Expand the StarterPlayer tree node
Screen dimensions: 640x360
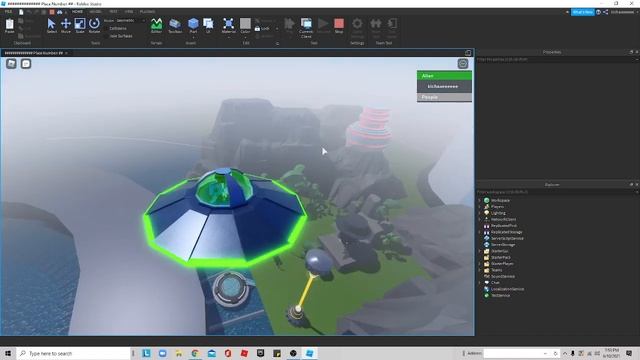point(480,264)
